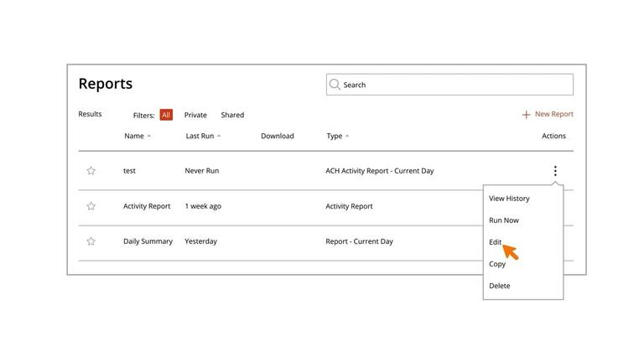The height and width of the screenshot is (362, 644).
Task: Choose Copy from the actions menu
Action: (497, 264)
